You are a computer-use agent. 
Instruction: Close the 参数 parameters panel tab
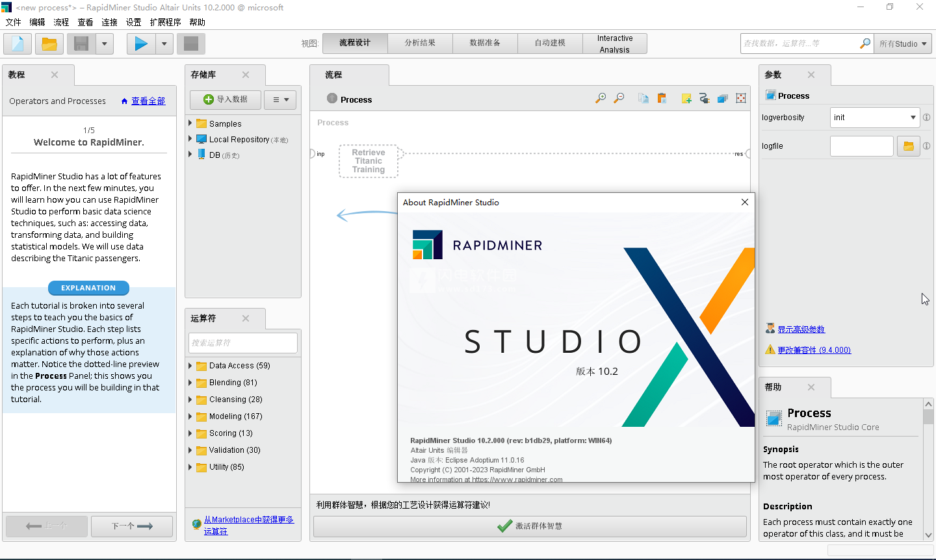811,75
